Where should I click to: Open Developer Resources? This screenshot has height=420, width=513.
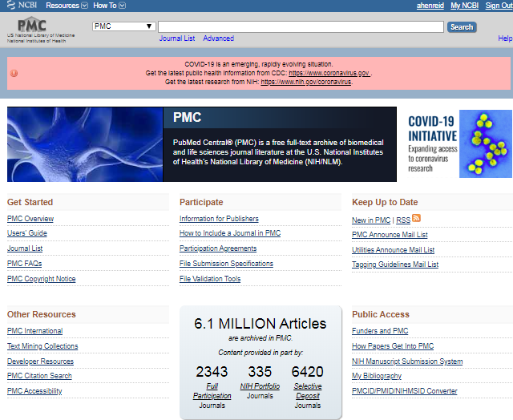40,361
